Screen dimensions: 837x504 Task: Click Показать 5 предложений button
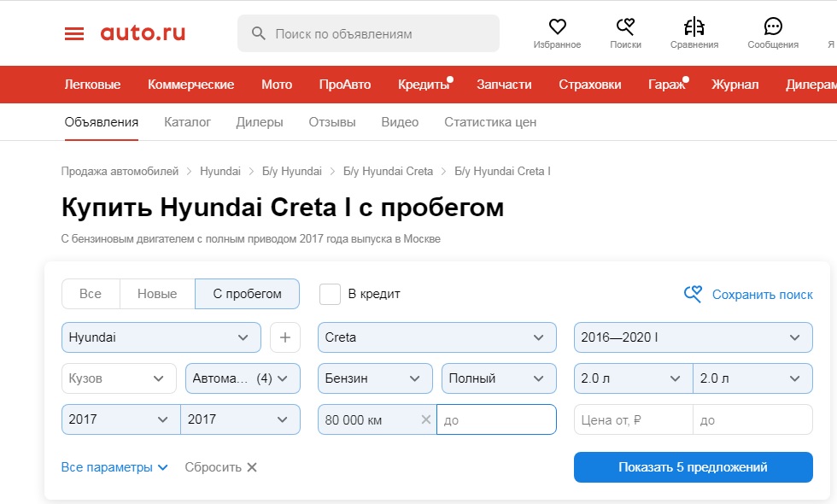[x=693, y=467]
